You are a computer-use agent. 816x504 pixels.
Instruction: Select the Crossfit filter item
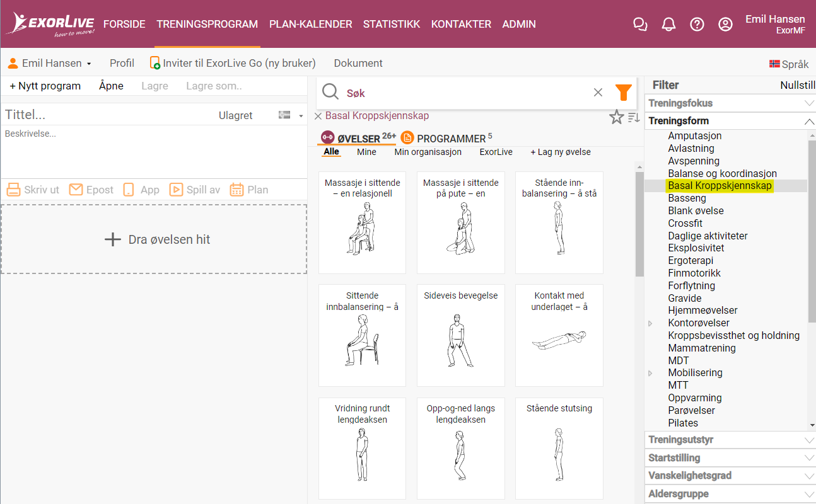685,223
